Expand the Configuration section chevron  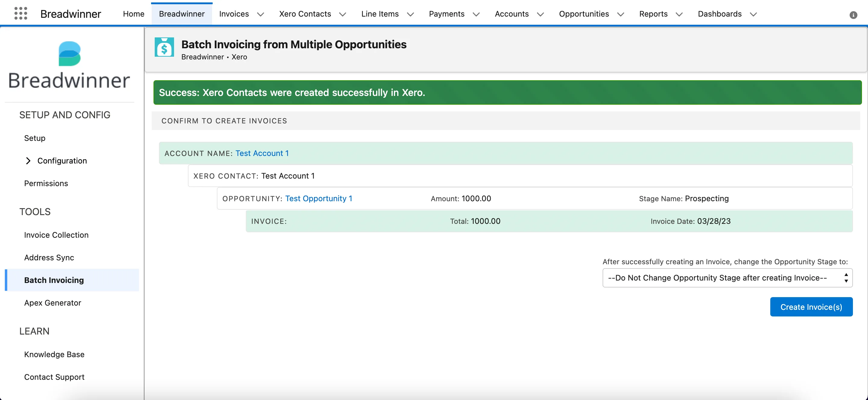click(x=28, y=161)
